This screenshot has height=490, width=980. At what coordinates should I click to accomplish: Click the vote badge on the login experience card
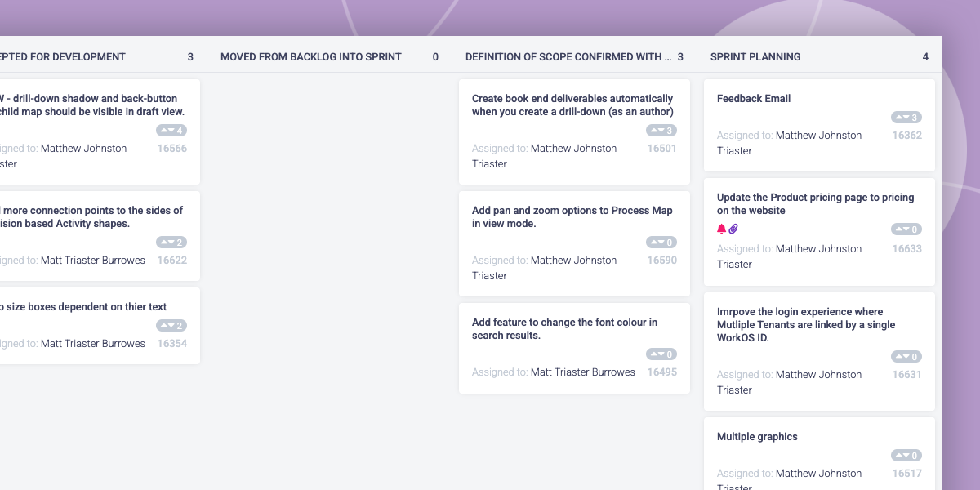[906, 357]
